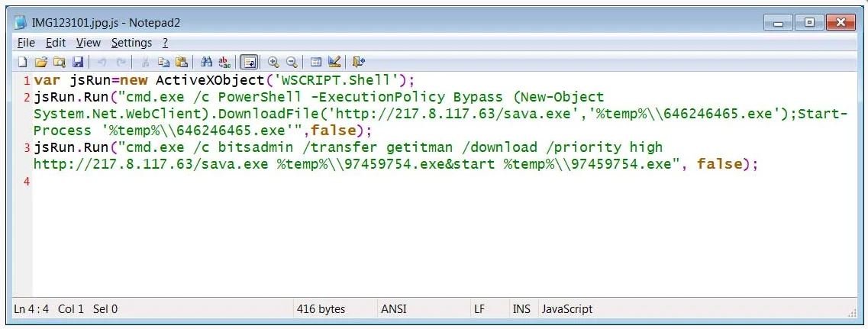The image size is (868, 329).
Task: Open the View menu
Action: click(x=89, y=43)
